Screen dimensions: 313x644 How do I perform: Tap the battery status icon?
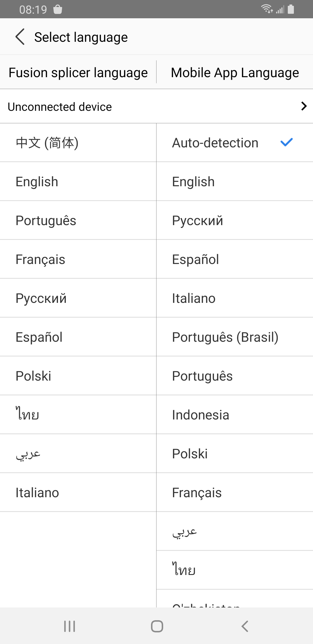pyautogui.click(x=291, y=9)
